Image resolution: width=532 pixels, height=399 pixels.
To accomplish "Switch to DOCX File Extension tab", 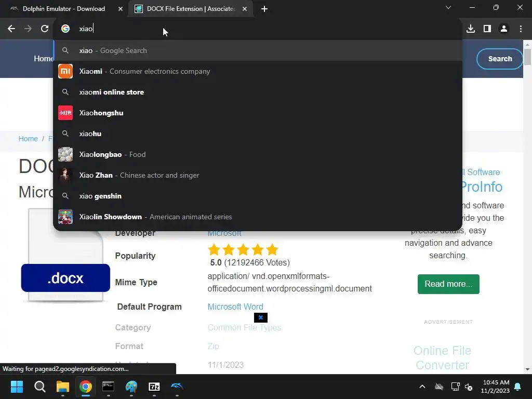I will point(191,9).
